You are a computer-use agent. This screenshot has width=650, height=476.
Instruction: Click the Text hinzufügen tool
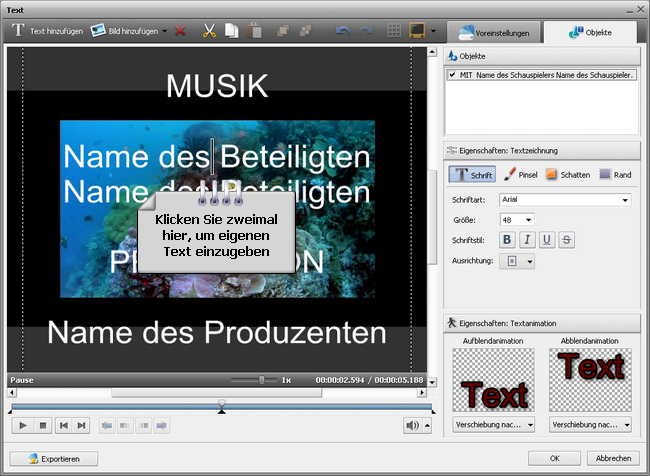point(47,31)
